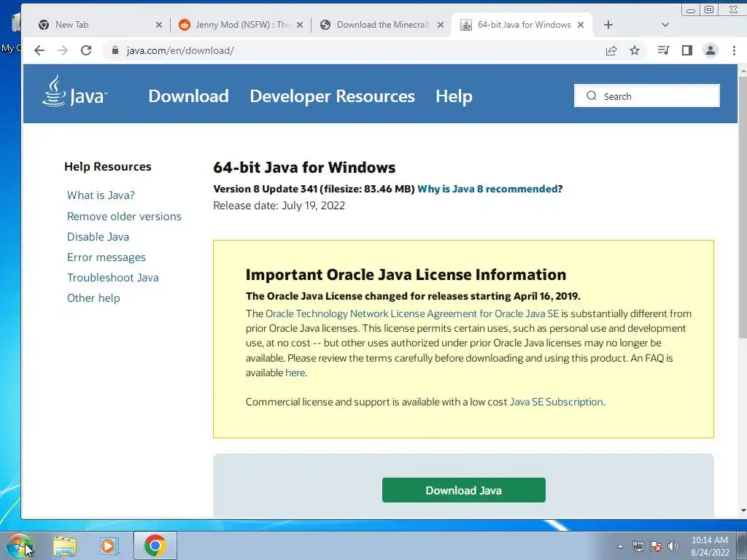This screenshot has height=560, width=747.
Task: Click the search magnifier icon on Java site
Action: 592,96
